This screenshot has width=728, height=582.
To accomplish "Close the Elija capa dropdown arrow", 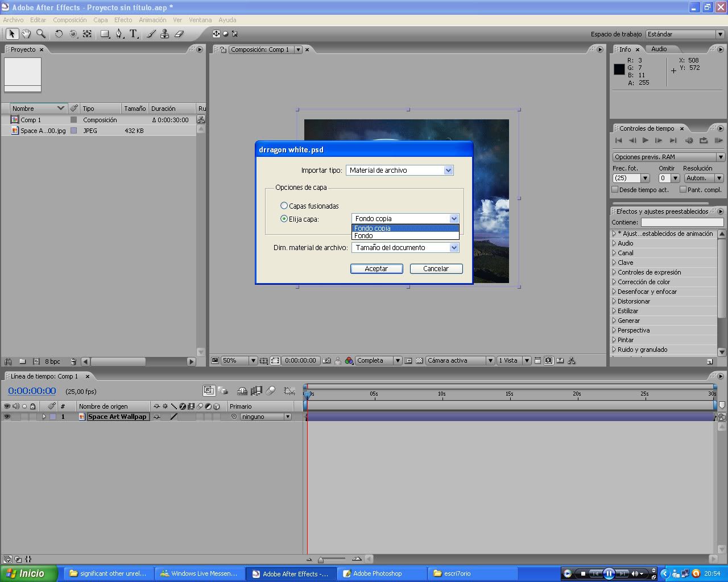I will click(x=454, y=219).
